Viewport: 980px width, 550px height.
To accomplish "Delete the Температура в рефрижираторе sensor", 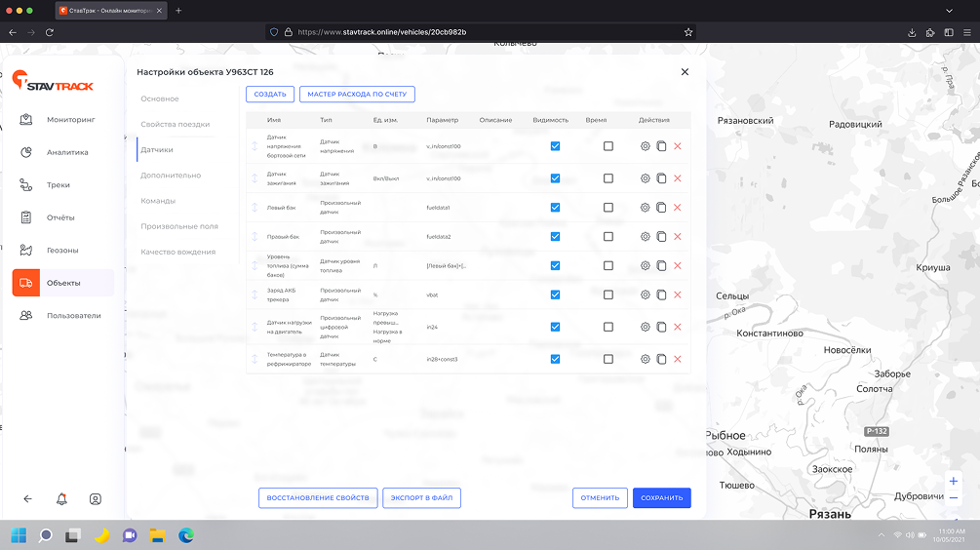I will pos(678,359).
